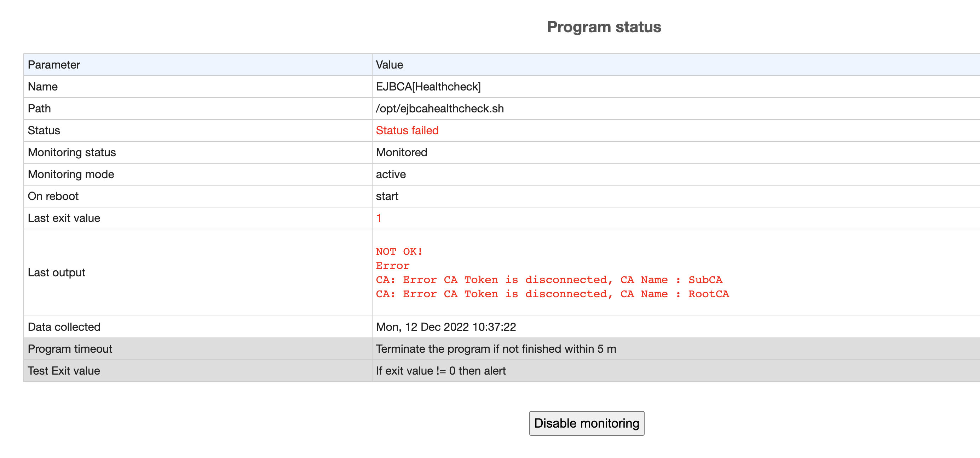Click the Error output header text

click(392, 265)
